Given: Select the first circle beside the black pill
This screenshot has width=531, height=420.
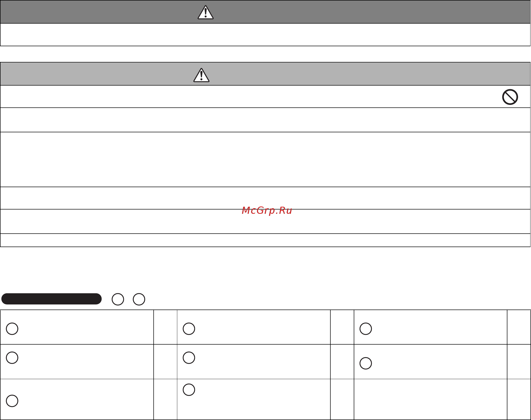Looking at the screenshot, I should [x=118, y=299].
